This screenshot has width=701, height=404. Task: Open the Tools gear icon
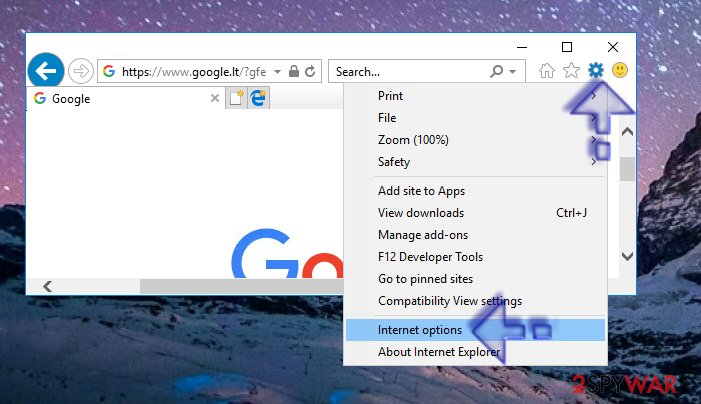coord(595,70)
